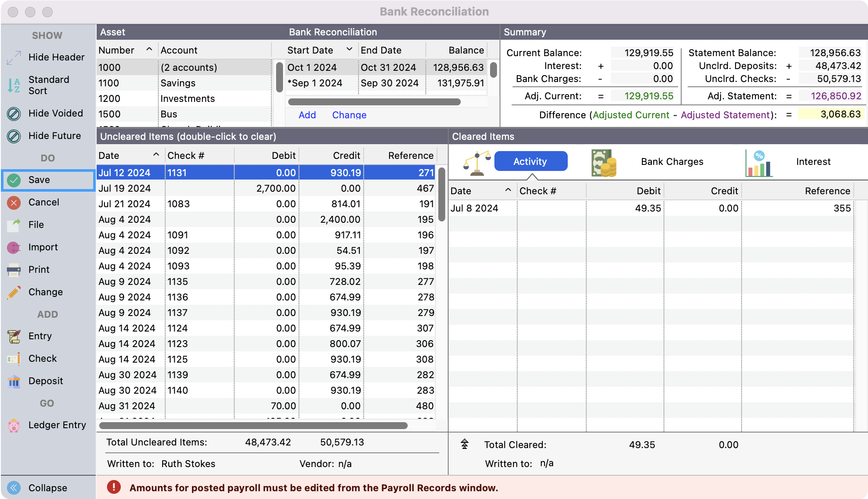Click the green Save checkmark icon
The height and width of the screenshot is (499, 868).
click(x=14, y=180)
